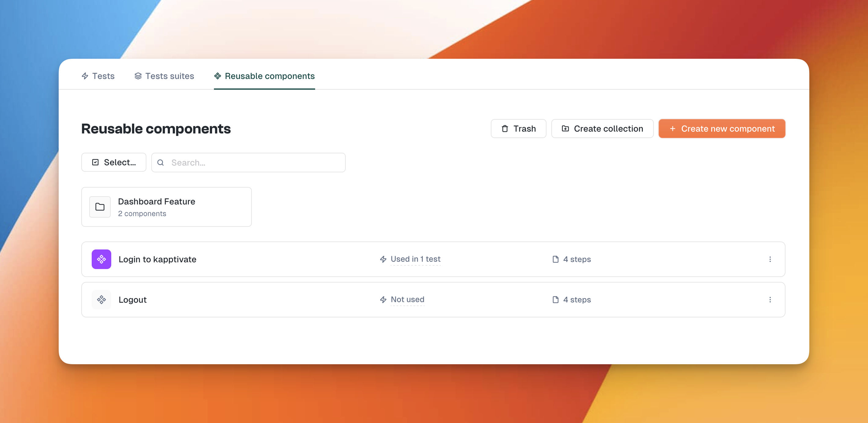Open the Select... checkbox mode button

114,162
